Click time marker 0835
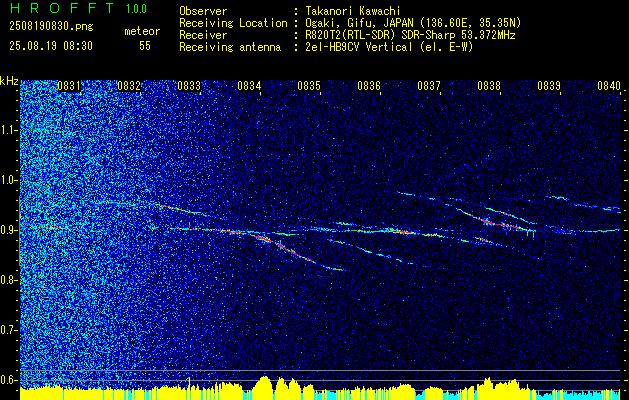This screenshot has height=400, width=629. point(309,86)
